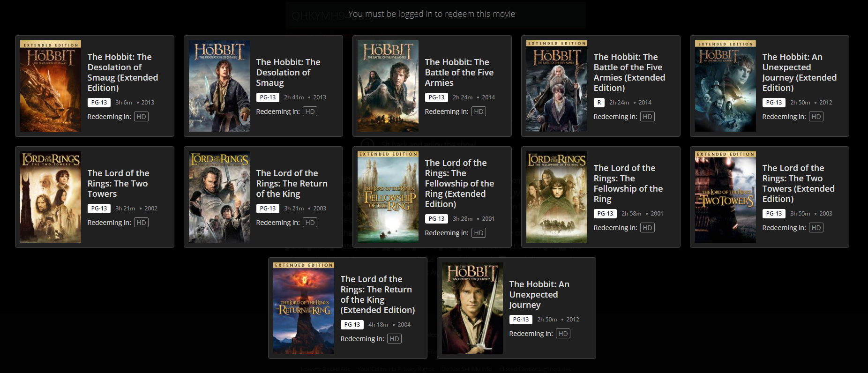
Task: Click HD badge on standard Unexpected Journey card
Action: click(563, 334)
